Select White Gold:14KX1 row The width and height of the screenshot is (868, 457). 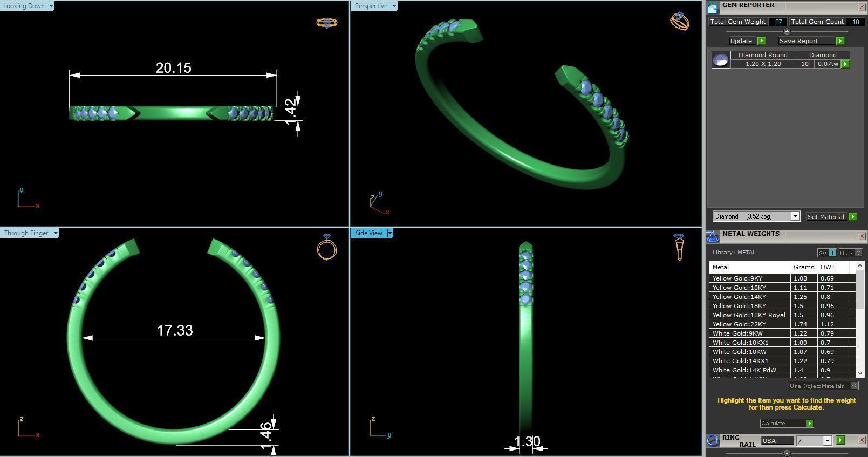(782, 361)
